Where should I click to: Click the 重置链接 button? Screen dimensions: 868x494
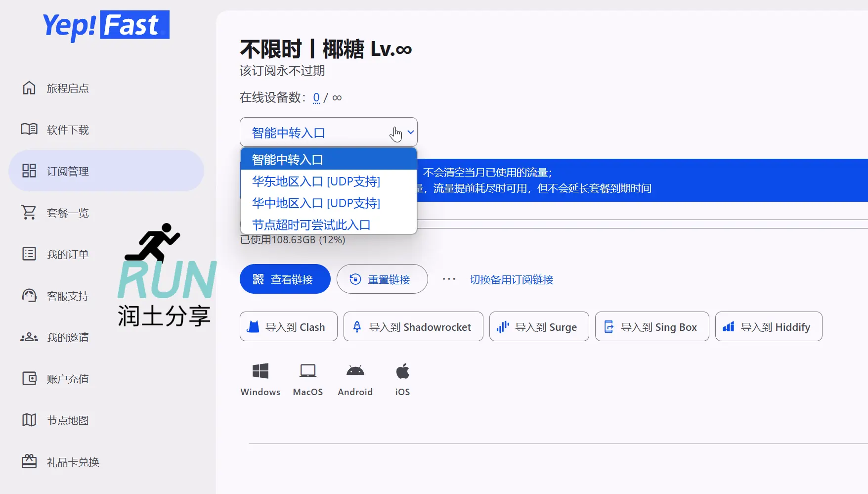pos(382,279)
